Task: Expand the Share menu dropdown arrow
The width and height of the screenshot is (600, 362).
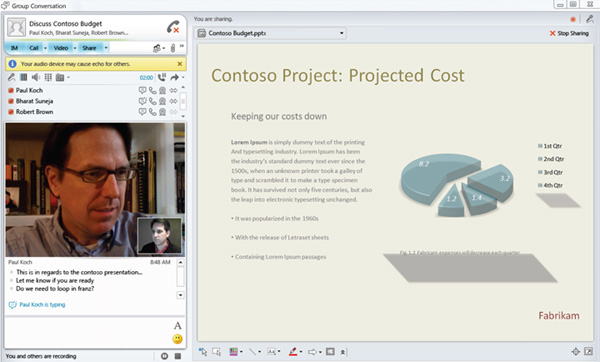Action: [x=106, y=48]
